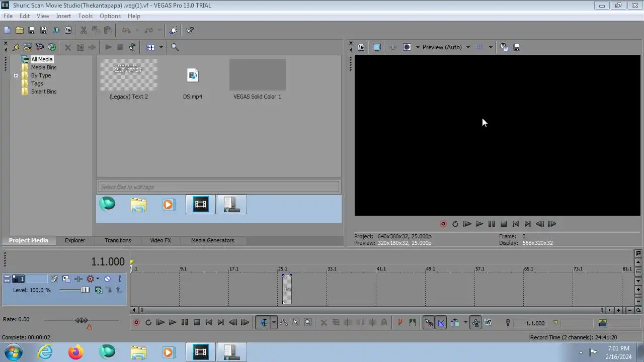This screenshot has height=362, width=644.
Task: Select the Zoom Edit tool
Action: pyautogui.click(x=308, y=323)
